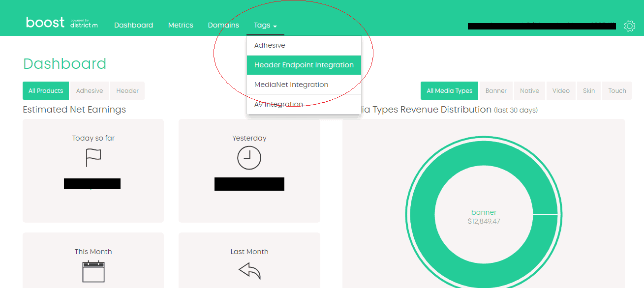
Task: Toggle the Adhesive product filter
Action: (x=90, y=91)
